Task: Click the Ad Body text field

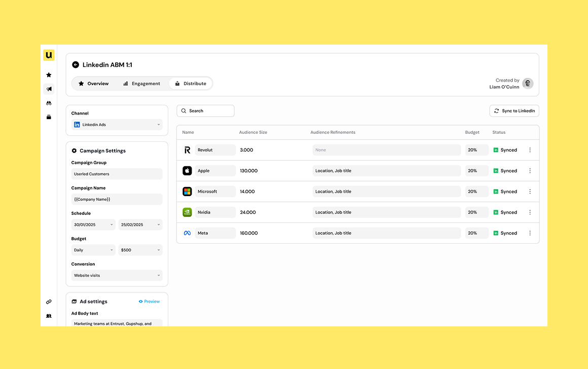Action: coord(117,322)
